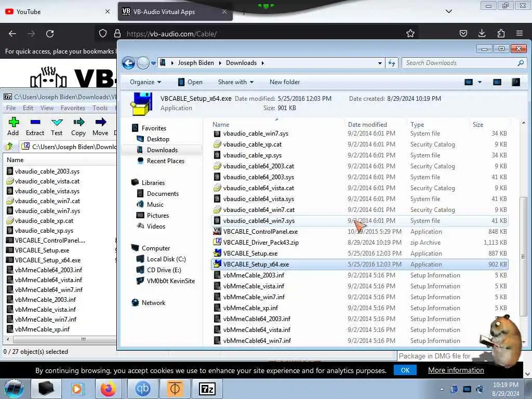This screenshot has width=532, height=399.
Task: Expand the address bar history dropdown
Action: pyautogui.click(x=380, y=63)
